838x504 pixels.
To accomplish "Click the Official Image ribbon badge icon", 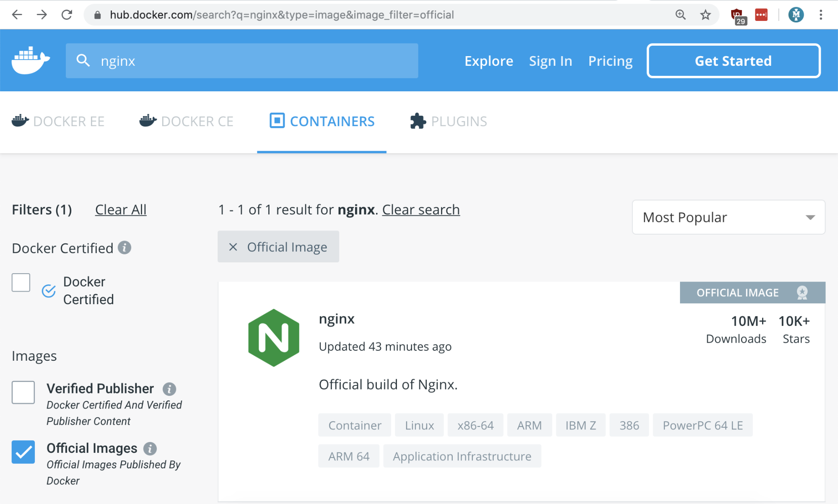I will click(802, 292).
